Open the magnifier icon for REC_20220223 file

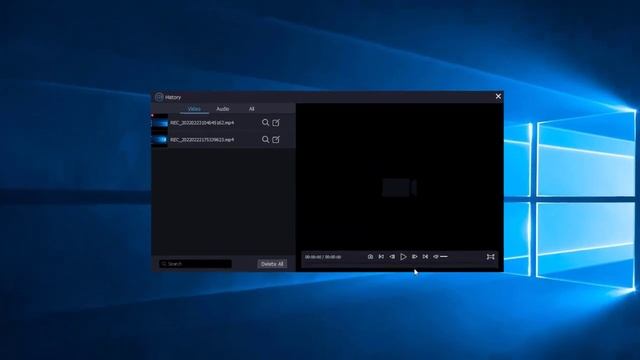265,122
